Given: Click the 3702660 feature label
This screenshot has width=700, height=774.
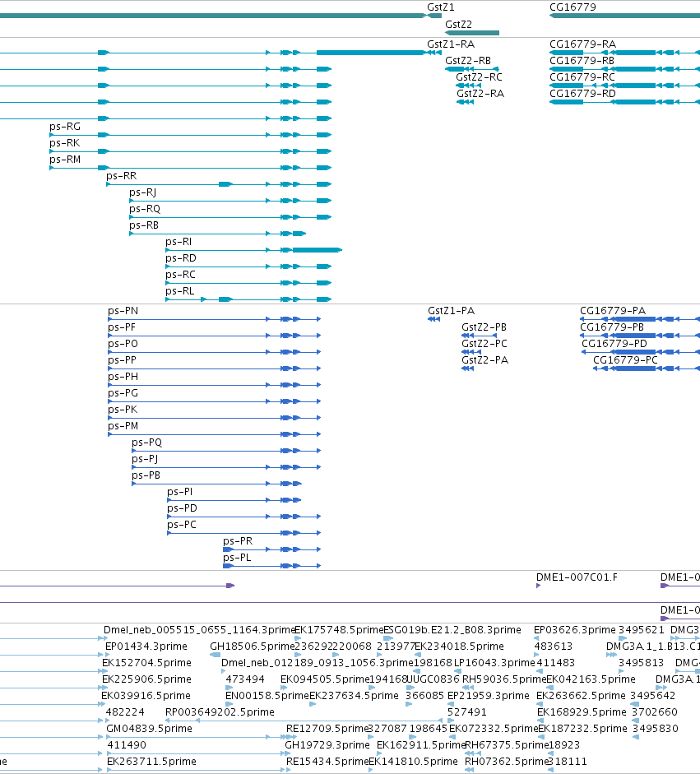Looking at the screenshot, I should [x=655, y=712].
